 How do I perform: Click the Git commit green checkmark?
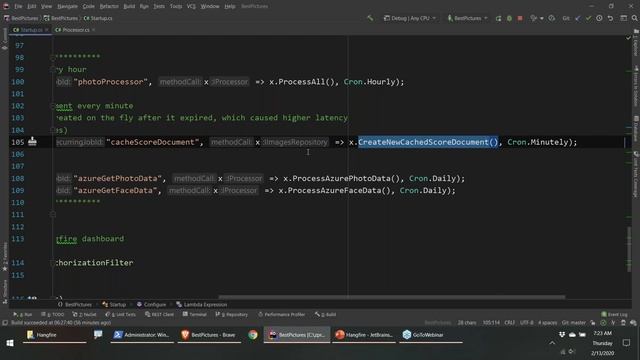(588, 18)
